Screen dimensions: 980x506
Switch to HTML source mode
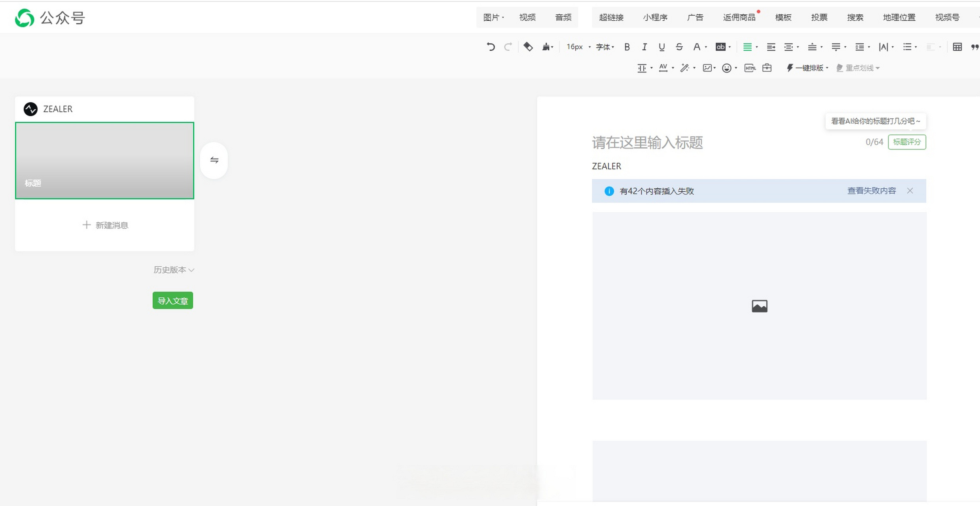click(750, 68)
